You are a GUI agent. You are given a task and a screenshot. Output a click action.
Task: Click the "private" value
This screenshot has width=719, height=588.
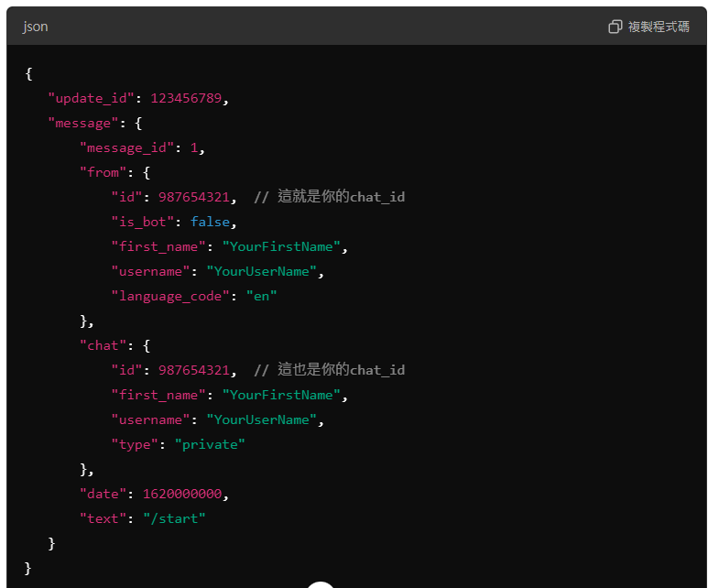[x=210, y=444]
